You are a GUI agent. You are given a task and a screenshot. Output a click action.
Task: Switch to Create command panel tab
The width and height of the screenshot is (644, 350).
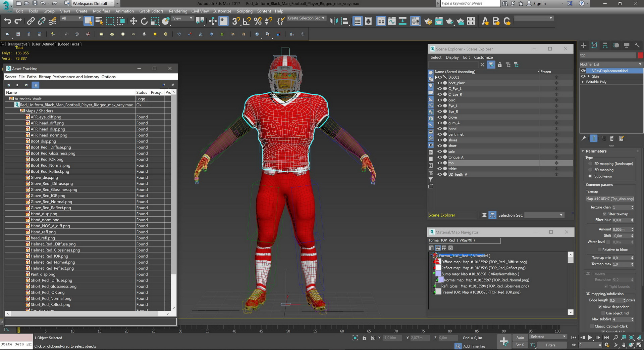tap(584, 45)
